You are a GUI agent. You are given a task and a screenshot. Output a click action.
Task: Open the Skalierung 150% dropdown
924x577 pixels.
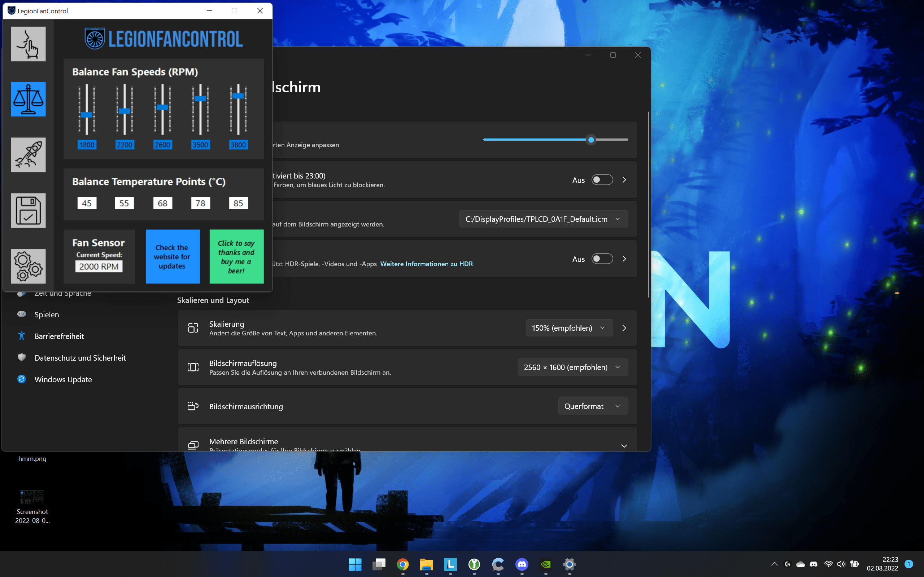coord(569,328)
